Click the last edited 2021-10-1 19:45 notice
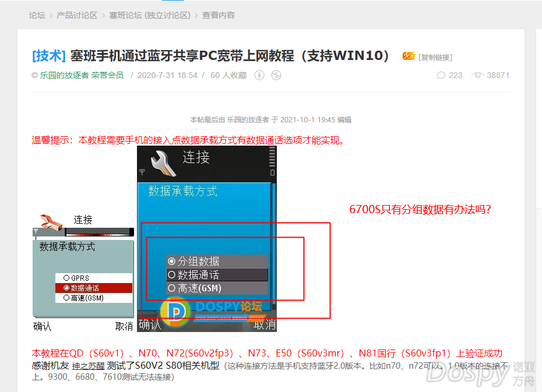Image resolution: width=542 pixels, height=392 pixels. pos(270,120)
